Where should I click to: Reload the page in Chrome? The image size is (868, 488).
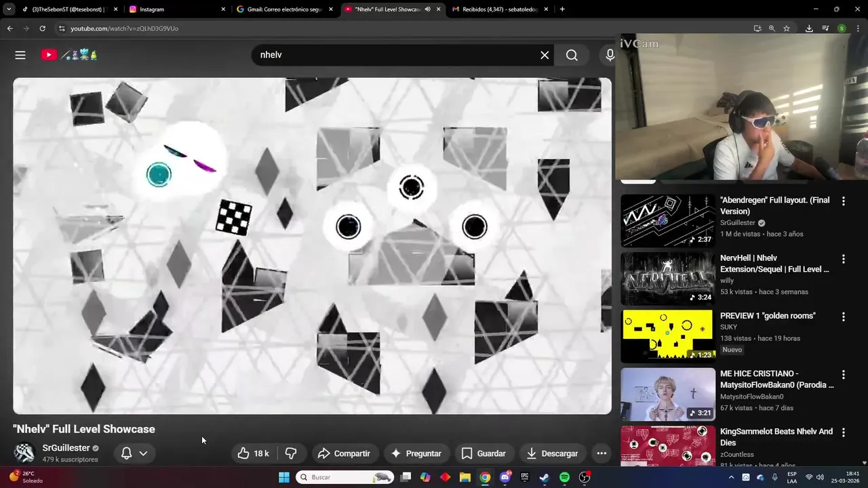[x=42, y=28]
